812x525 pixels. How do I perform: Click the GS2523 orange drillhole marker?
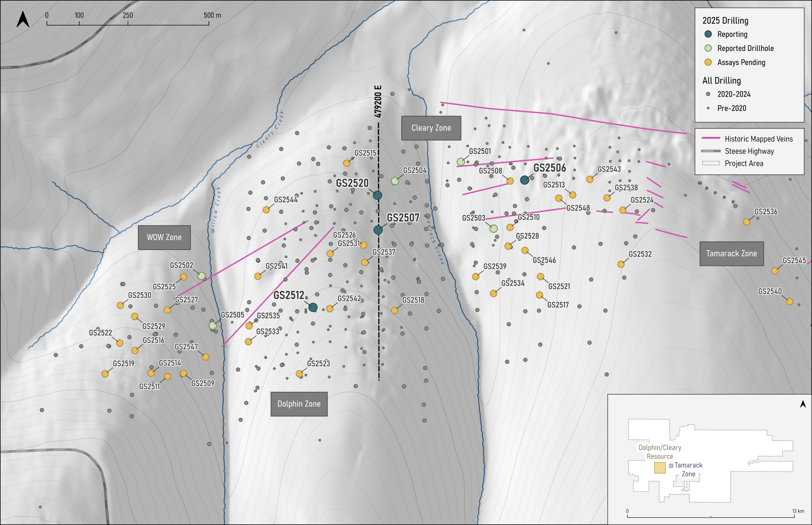(299, 374)
